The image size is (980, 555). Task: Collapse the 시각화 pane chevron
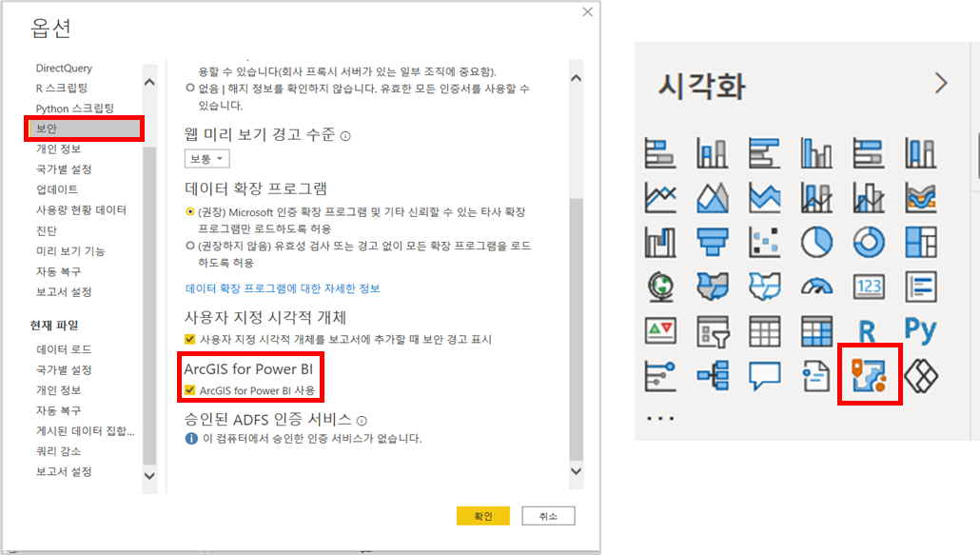point(941,83)
